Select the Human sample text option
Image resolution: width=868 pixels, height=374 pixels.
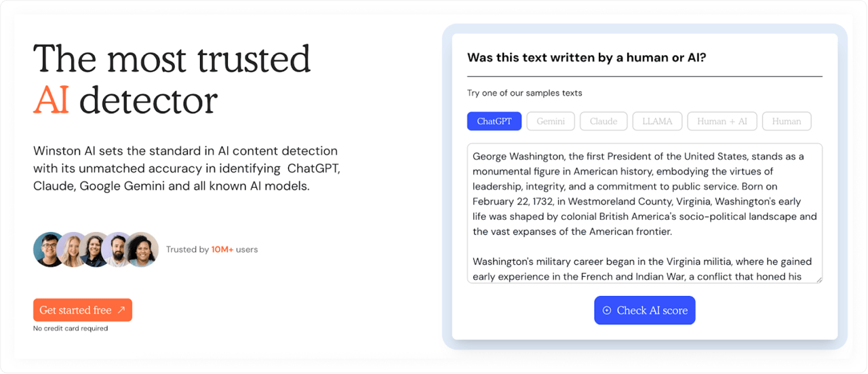787,121
